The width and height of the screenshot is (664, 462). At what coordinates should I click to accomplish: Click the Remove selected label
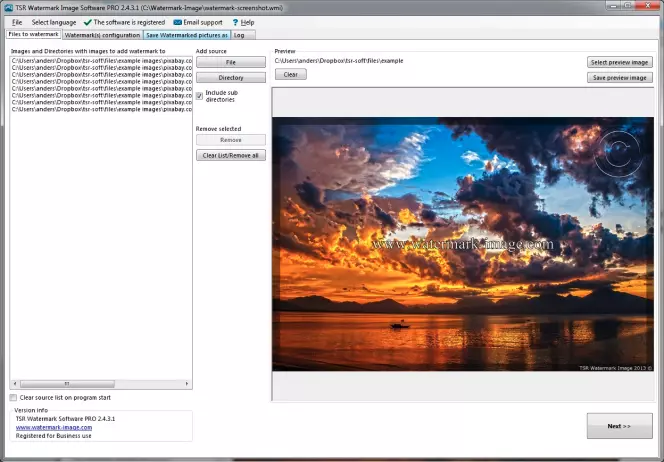pyautogui.click(x=218, y=129)
